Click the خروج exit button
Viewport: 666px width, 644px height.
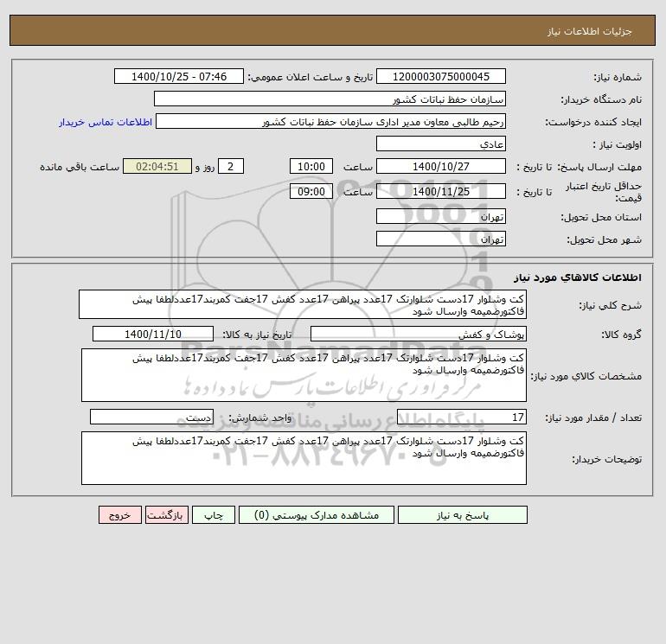119,515
